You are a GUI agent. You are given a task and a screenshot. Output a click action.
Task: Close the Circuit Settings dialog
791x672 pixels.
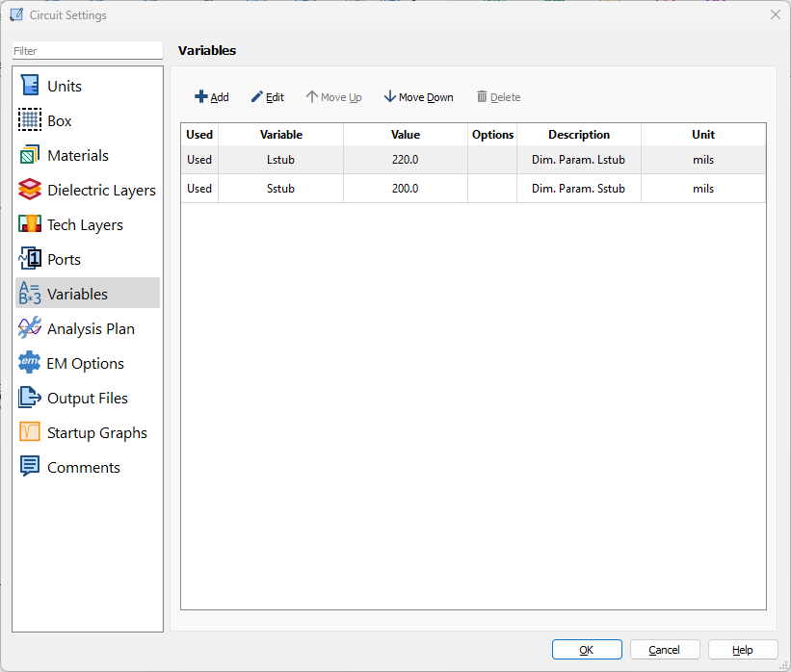(x=776, y=14)
